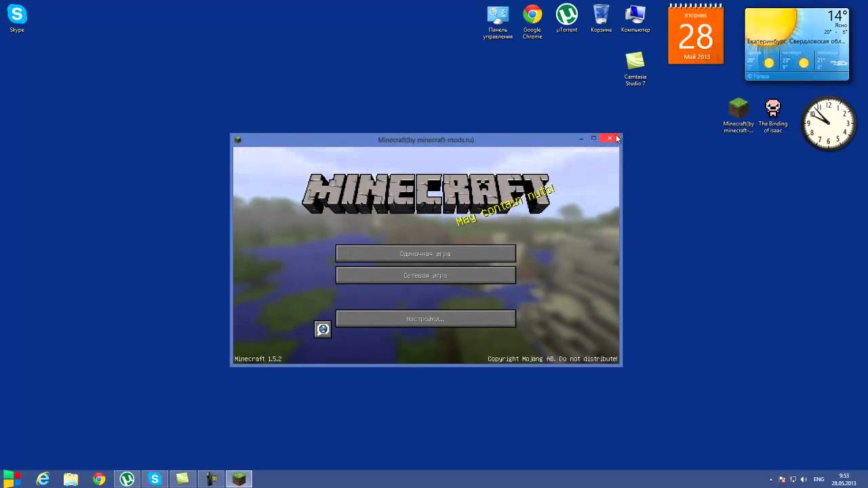Open the taskbar clock showing 9:53
Screen dimensions: 868x488
844,479
